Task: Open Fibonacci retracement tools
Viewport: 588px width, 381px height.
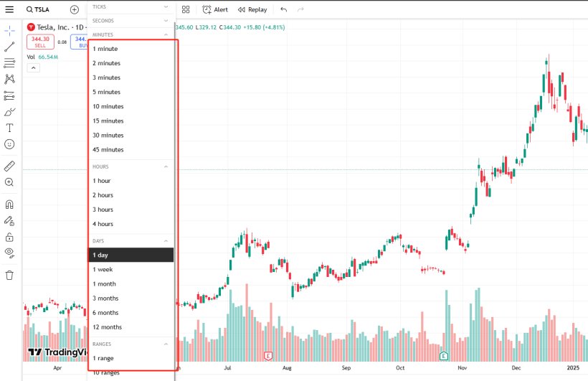Action: (x=9, y=62)
